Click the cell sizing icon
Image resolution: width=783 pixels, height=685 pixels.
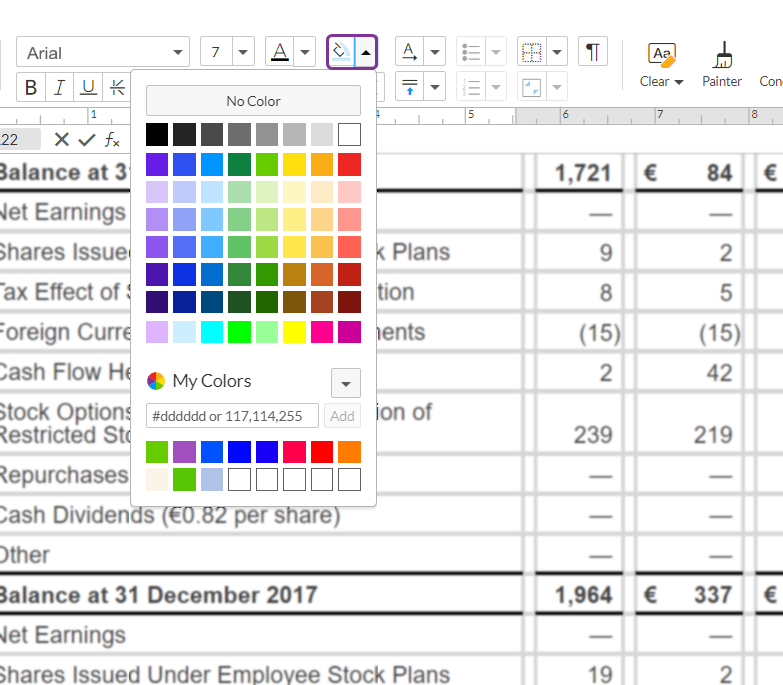click(532, 87)
